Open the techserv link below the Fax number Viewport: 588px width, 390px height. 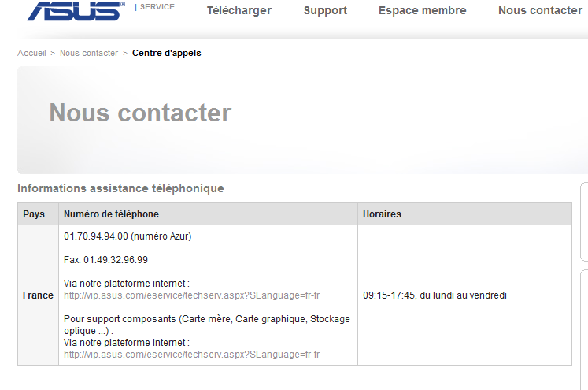191,295
